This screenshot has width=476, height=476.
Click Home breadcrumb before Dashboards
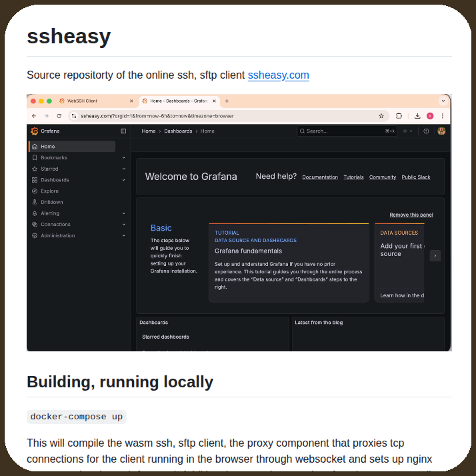(149, 131)
